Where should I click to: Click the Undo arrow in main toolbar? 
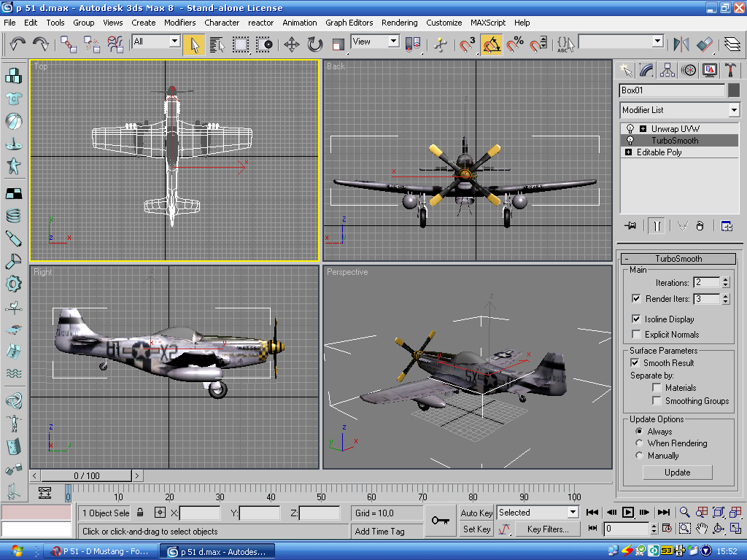tap(18, 44)
